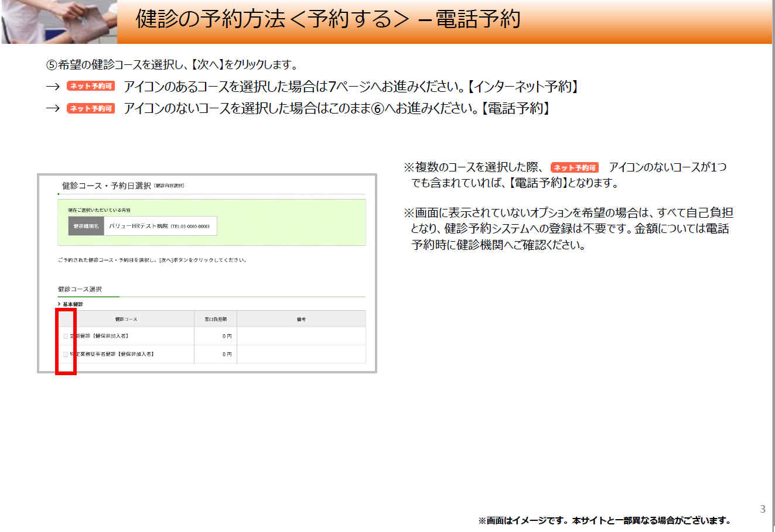Click the page number 3
The width and height of the screenshot is (775, 532).
762,509
